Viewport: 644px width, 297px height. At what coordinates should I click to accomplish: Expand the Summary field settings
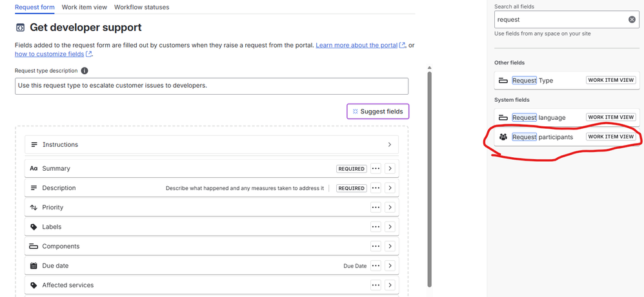(x=390, y=169)
